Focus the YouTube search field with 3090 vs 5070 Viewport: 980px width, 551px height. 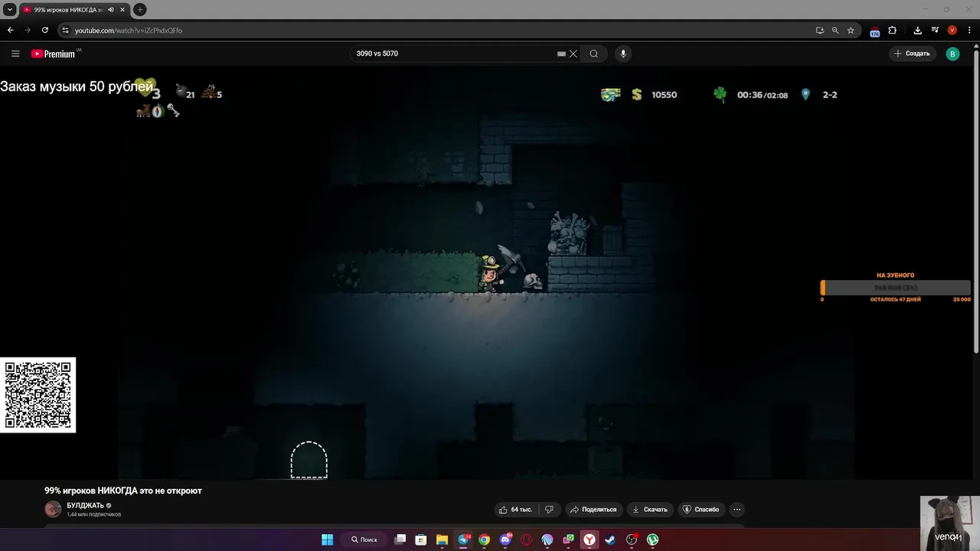coord(455,54)
